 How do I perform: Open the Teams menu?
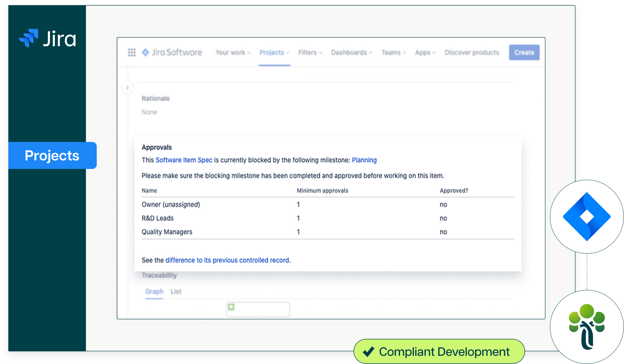(x=394, y=53)
